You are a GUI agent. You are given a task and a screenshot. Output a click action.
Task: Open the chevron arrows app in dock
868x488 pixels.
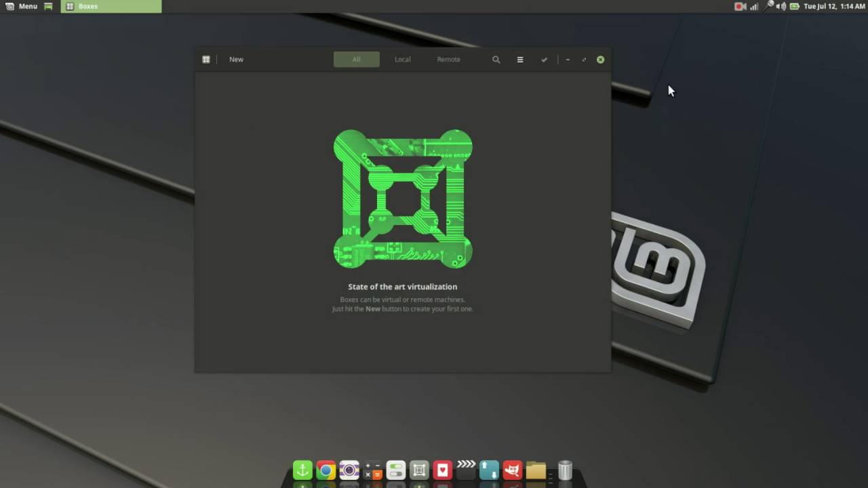pyautogui.click(x=466, y=468)
